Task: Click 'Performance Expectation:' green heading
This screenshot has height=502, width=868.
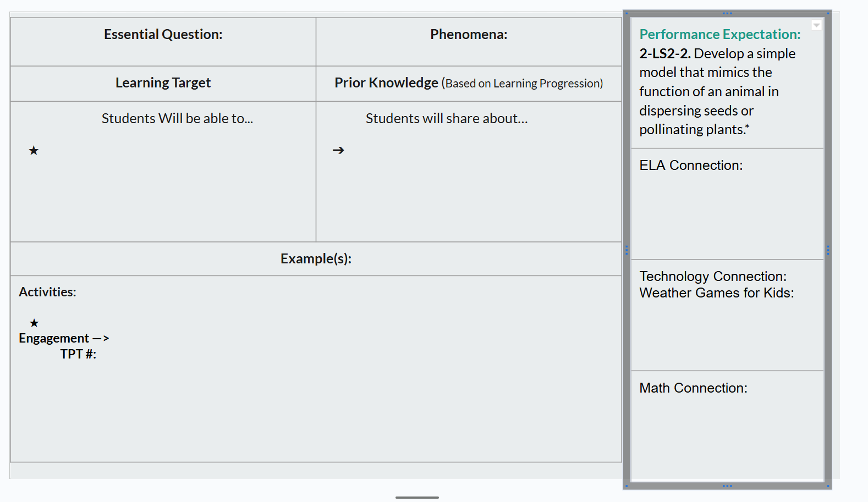Action: [x=720, y=35]
